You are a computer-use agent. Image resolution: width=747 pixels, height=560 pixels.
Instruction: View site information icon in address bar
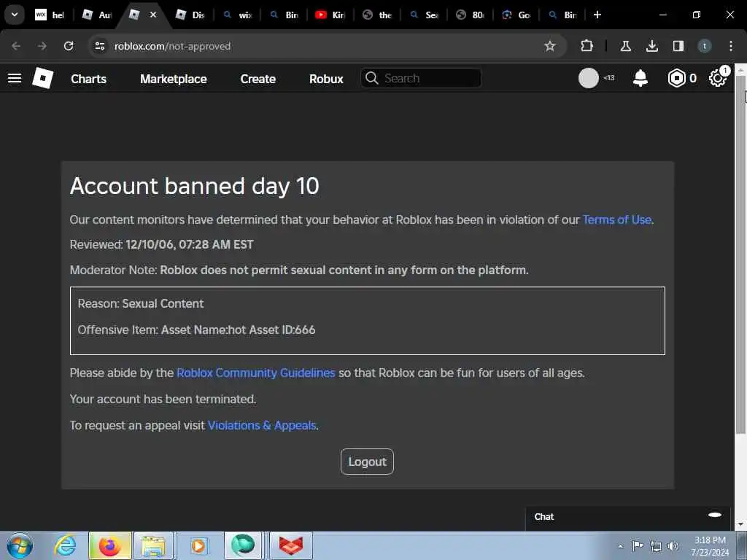99,46
